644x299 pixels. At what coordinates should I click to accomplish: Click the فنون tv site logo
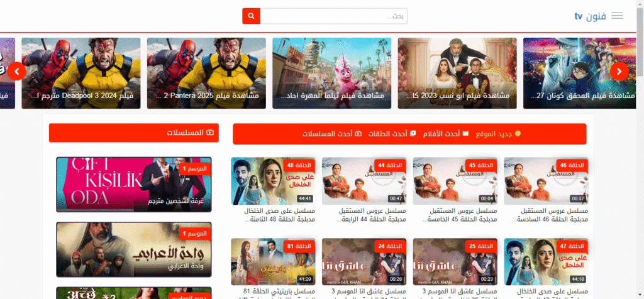click(x=590, y=16)
